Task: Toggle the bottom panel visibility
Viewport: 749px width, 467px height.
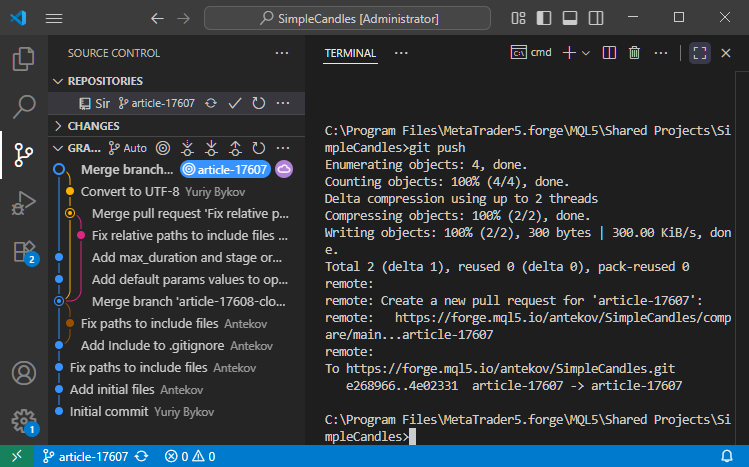Action: [x=570, y=18]
